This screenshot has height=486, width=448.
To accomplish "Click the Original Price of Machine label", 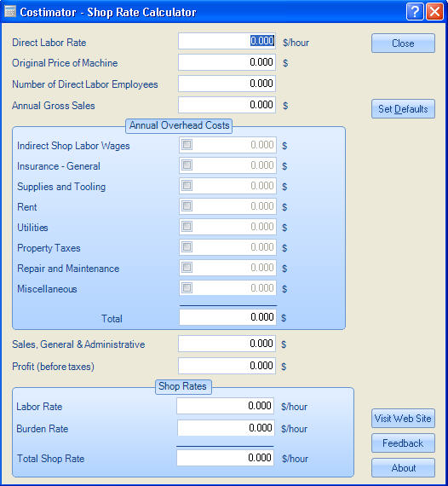I will click(x=65, y=63).
